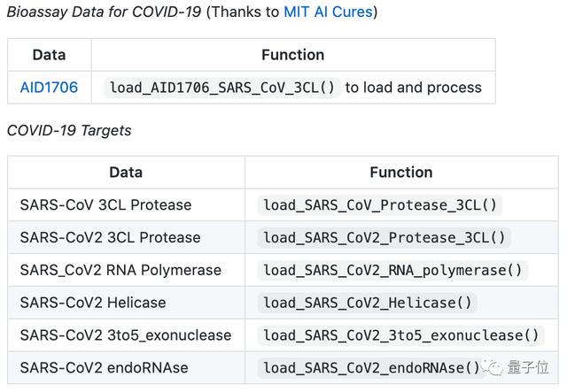Viewport: 567px width, 392px height.
Task: Open the AID1706 dataset link
Action: coord(49,88)
